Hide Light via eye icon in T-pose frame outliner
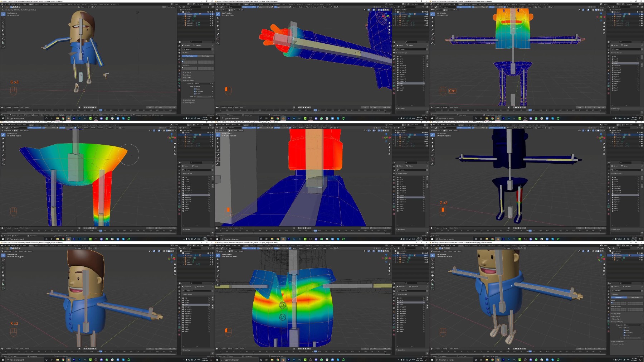This screenshot has height=362, width=644. pyautogui.click(x=640, y=260)
